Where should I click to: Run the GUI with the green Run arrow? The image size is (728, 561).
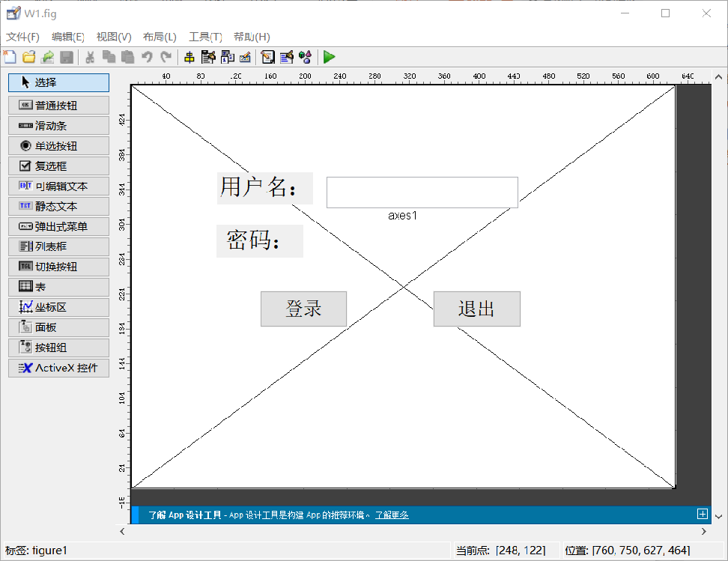pyautogui.click(x=329, y=56)
